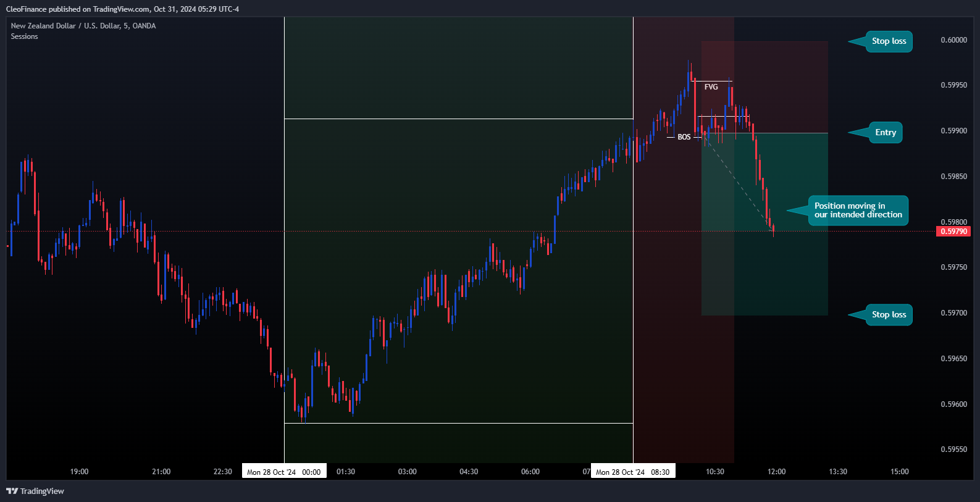The image size is (980, 502).
Task: Click the 0.59700 price axis label
Action: coord(953,313)
